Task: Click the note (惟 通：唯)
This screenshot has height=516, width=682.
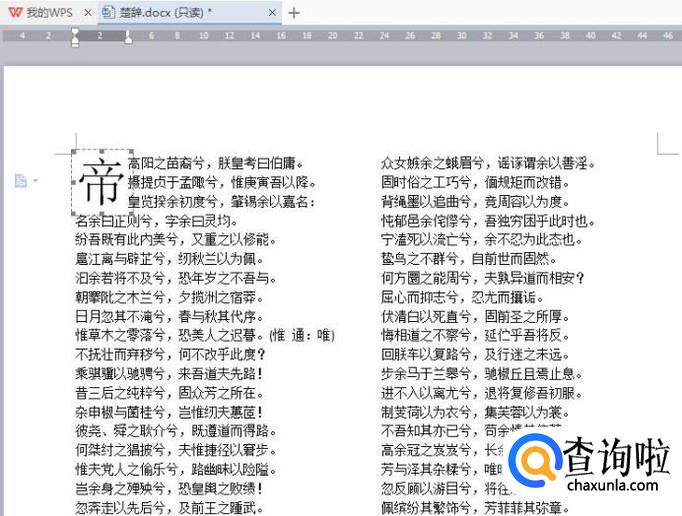Action: (x=302, y=335)
